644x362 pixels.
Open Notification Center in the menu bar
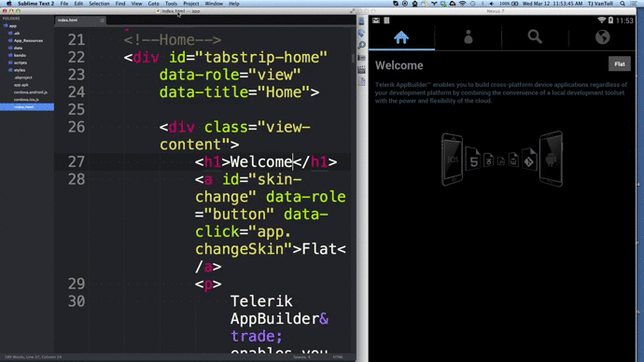[635, 4]
